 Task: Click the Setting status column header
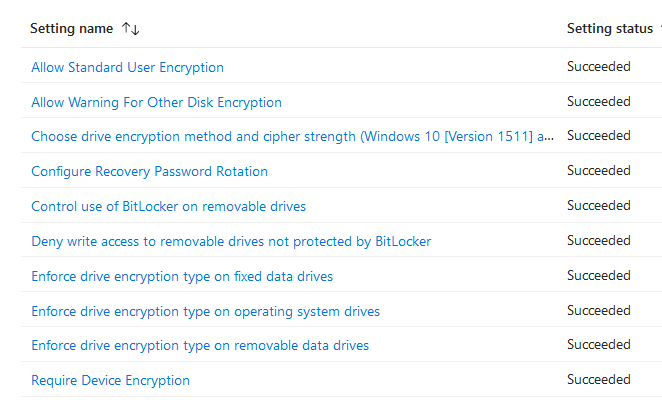[609, 29]
